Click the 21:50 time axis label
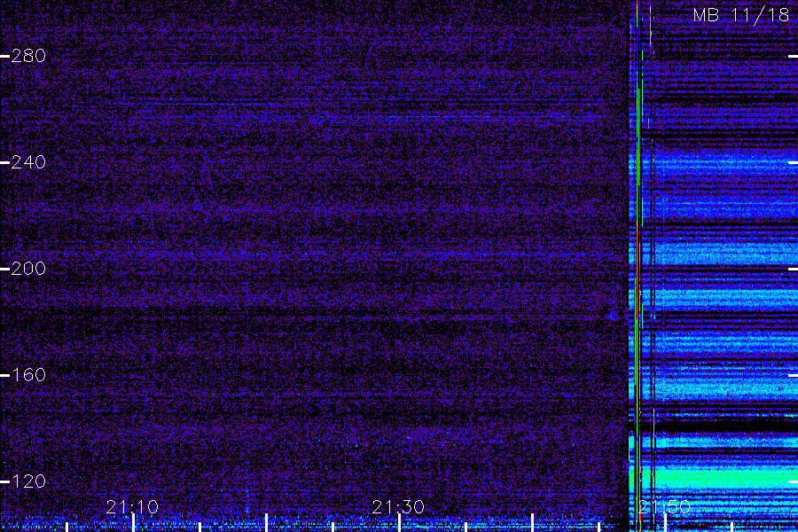Image resolution: width=798 pixels, height=532 pixels. [x=665, y=507]
